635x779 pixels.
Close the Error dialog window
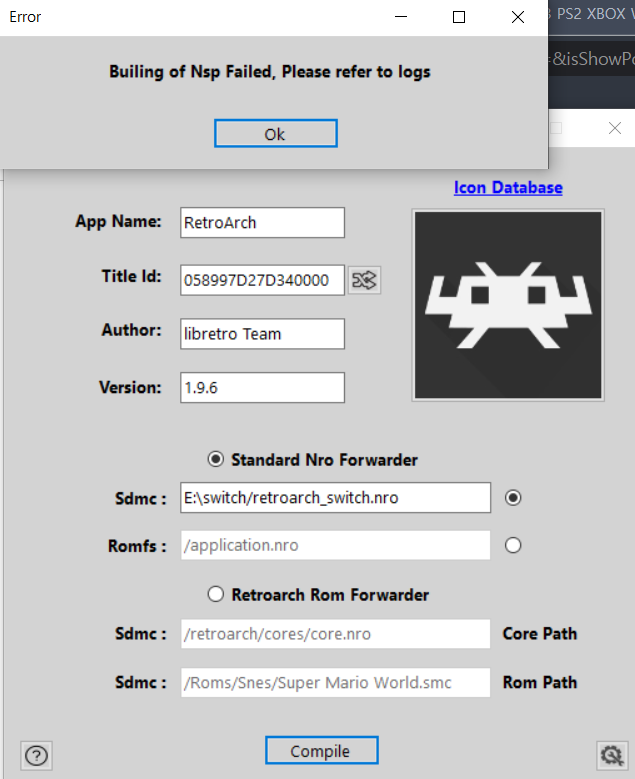click(x=518, y=17)
